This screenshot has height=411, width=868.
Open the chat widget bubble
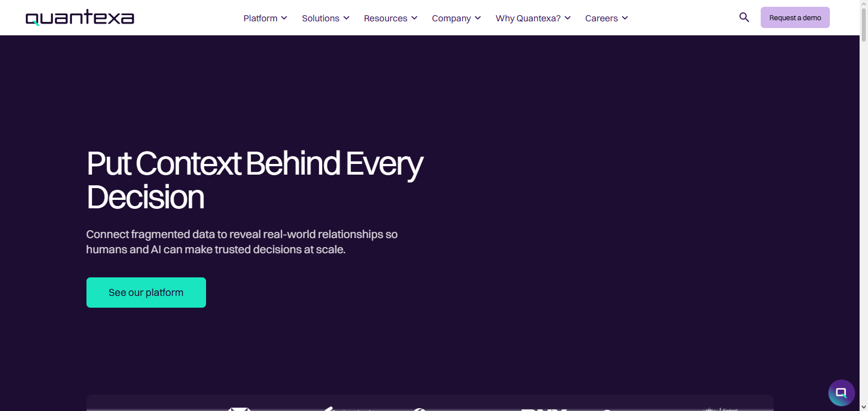(841, 392)
